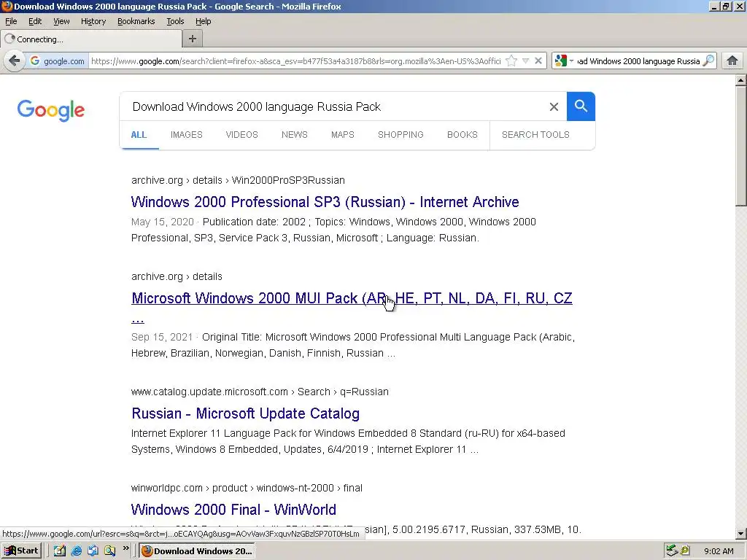Go back with the Firefox back arrow
This screenshot has height=560, width=747.
(15, 61)
